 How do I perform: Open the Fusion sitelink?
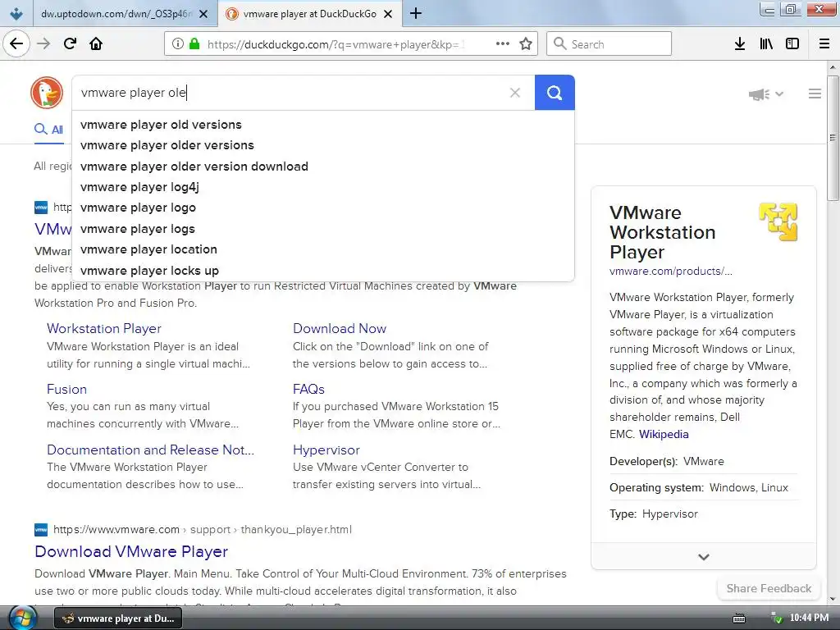pos(66,389)
